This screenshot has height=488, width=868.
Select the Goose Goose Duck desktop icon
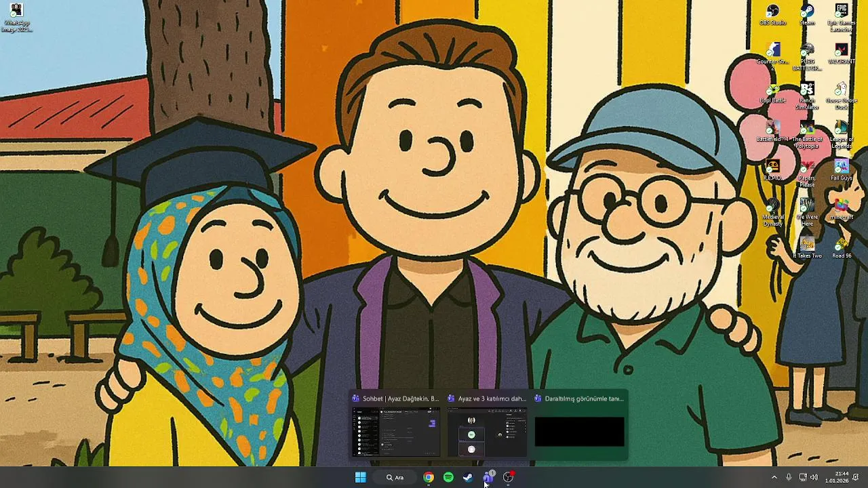click(842, 96)
